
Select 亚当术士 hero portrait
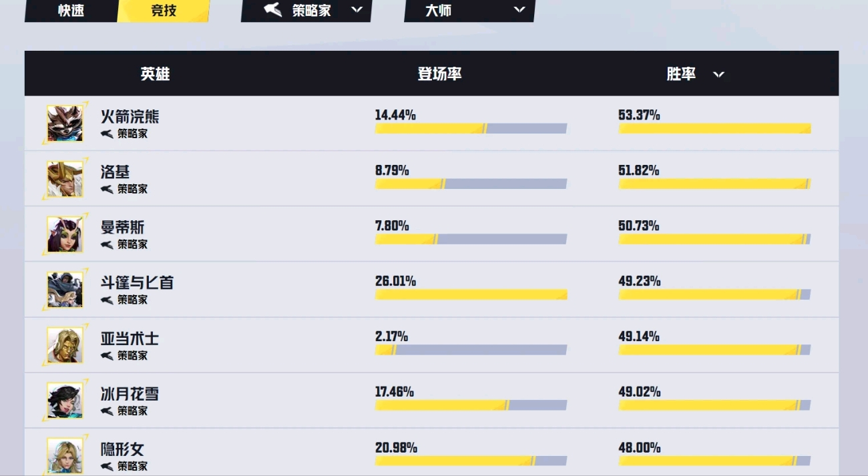click(x=65, y=344)
